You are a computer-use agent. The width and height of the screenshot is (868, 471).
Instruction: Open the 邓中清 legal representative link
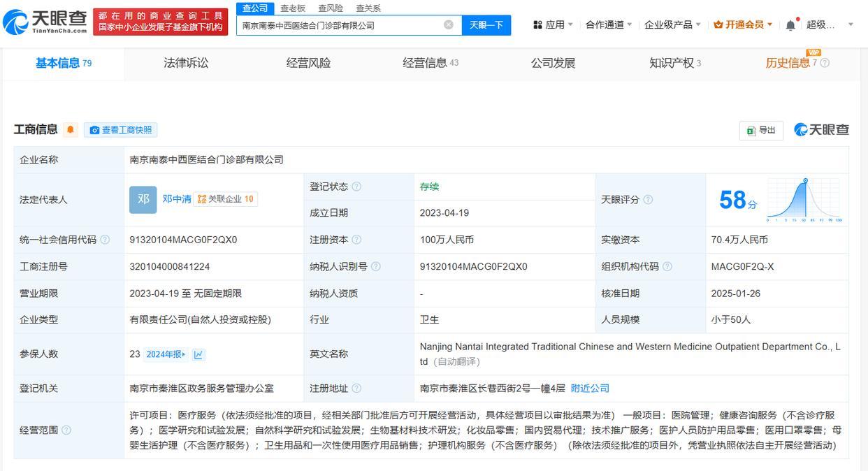point(177,199)
